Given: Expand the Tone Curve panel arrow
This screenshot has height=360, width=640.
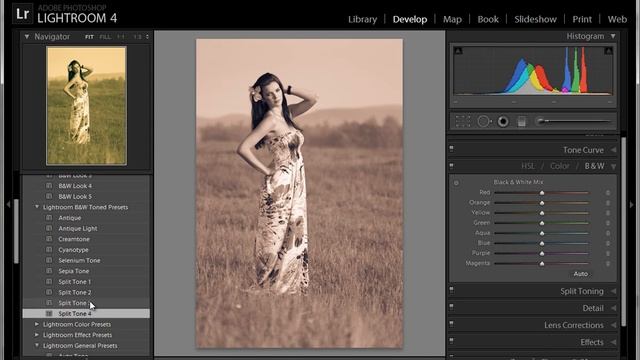Looking at the screenshot, I should tap(613, 150).
